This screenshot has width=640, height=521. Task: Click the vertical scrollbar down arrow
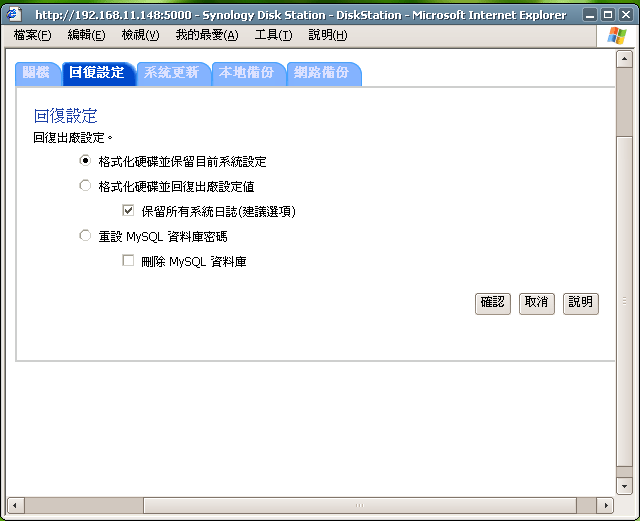(624, 486)
